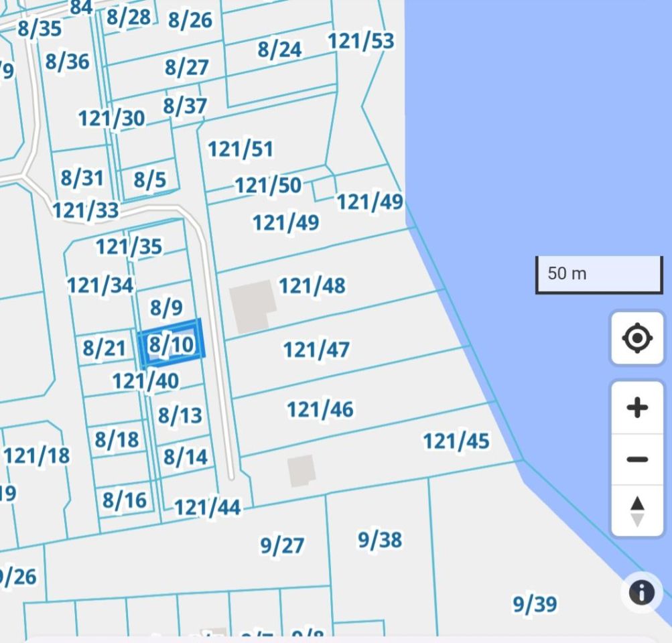Viewport: 672px width, 643px height.
Task: Select parcel 8/35
Action: point(40,28)
